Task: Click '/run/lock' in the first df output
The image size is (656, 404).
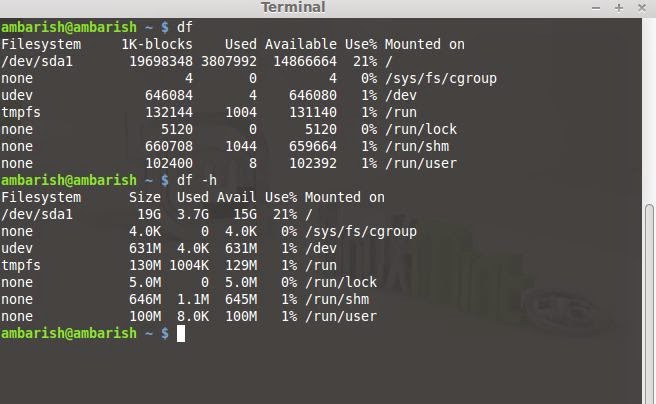Action: click(x=421, y=130)
